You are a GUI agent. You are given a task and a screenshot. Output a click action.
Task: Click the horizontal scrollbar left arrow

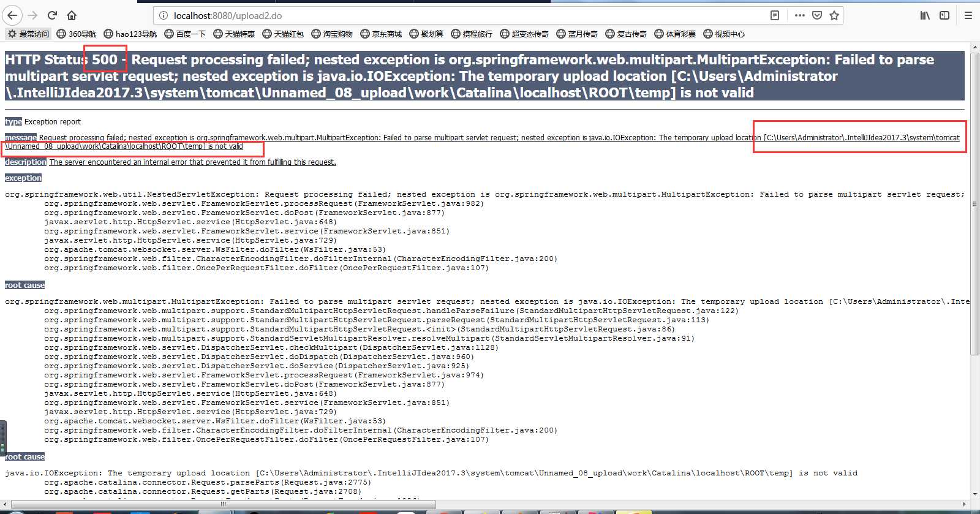[x=5, y=505]
